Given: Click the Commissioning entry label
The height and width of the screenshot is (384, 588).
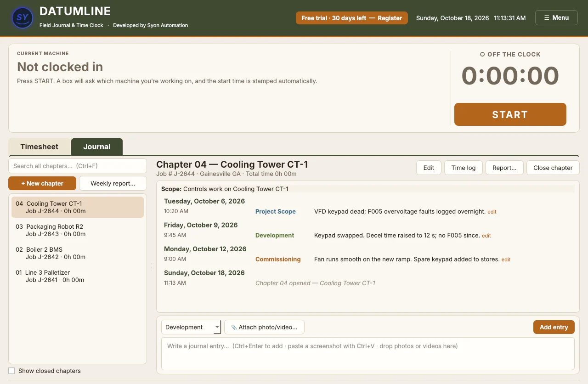Looking at the screenshot, I should pos(278,259).
